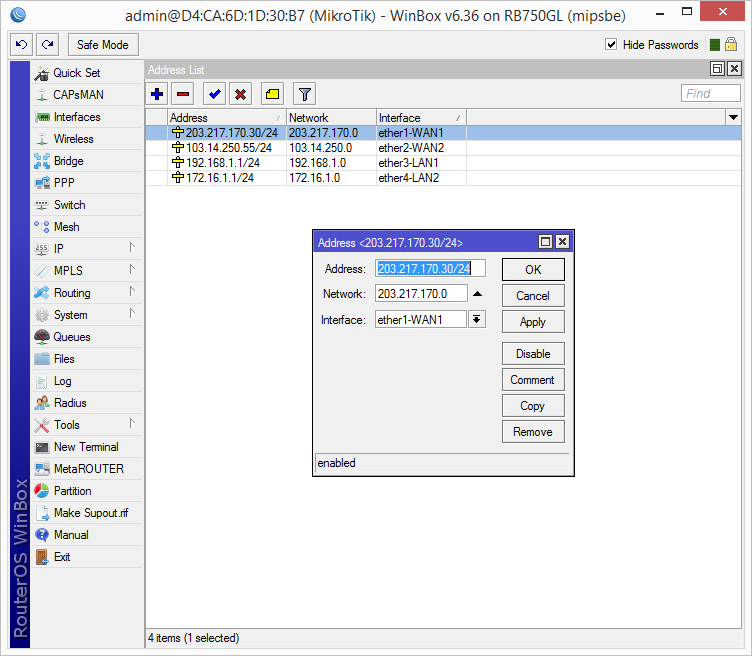Image resolution: width=752 pixels, height=656 pixels.
Task: Click the Redo arrow icon
Action: [x=47, y=45]
